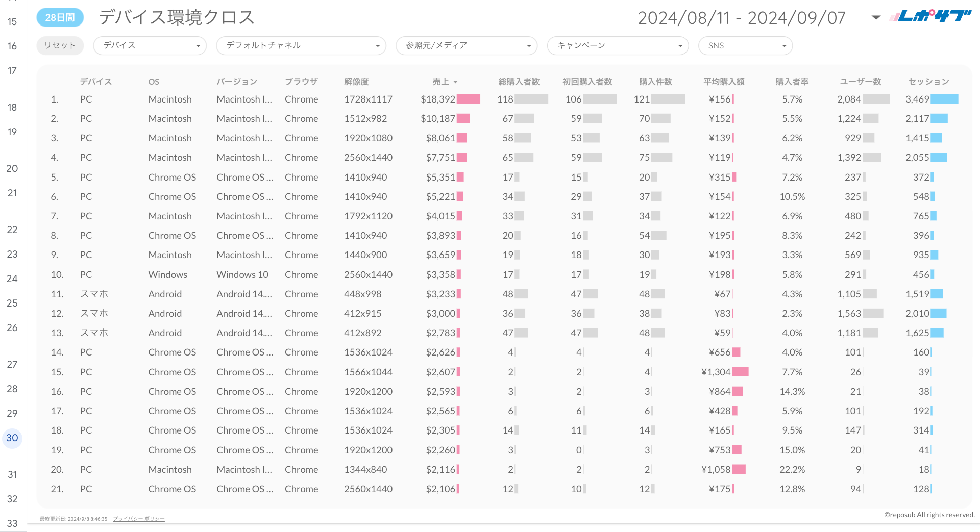Image resolution: width=980 pixels, height=532 pixels.
Task: Click the reposub logo in header
Action: [930, 17]
